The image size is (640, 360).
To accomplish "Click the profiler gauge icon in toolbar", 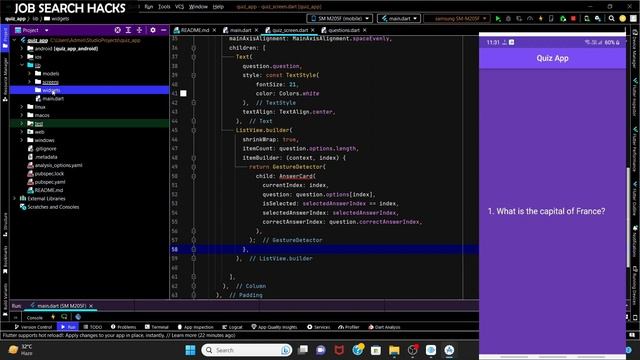I will click(530, 18).
